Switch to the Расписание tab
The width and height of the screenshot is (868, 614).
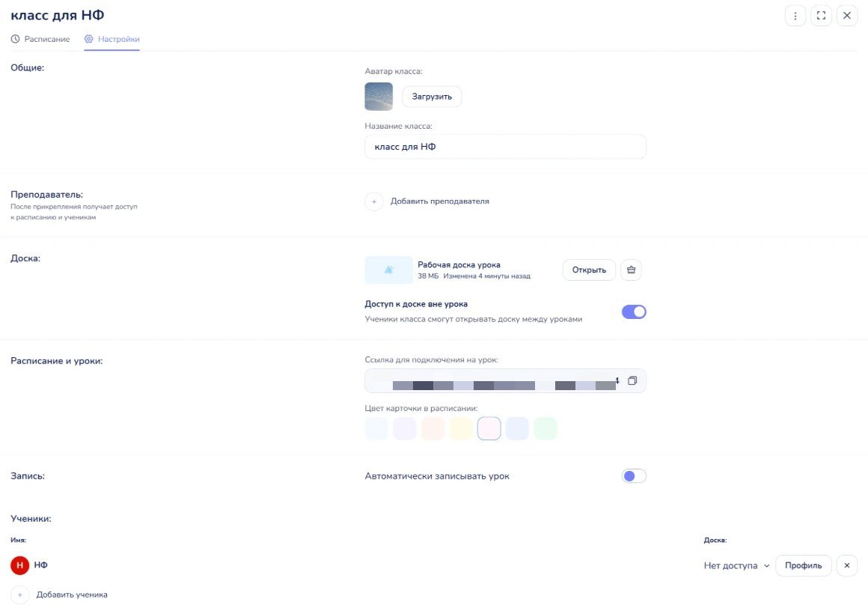(40, 40)
